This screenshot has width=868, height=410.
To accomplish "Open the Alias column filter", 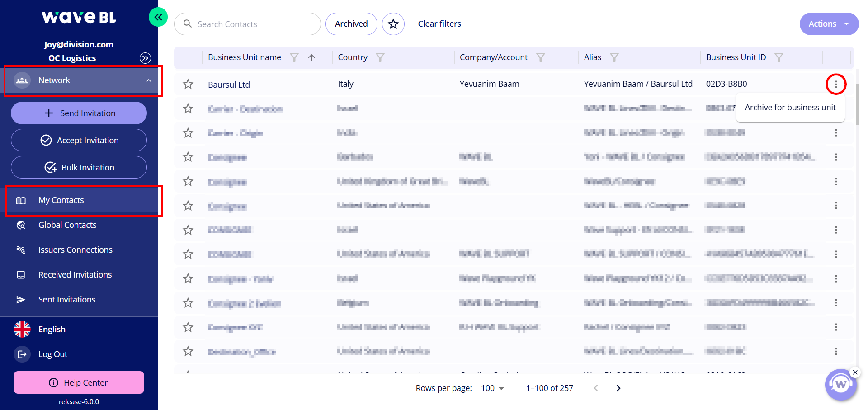I will pyautogui.click(x=614, y=57).
